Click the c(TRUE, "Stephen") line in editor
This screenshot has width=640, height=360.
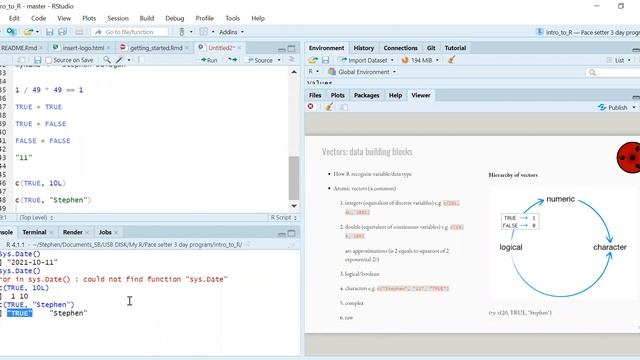[53, 200]
